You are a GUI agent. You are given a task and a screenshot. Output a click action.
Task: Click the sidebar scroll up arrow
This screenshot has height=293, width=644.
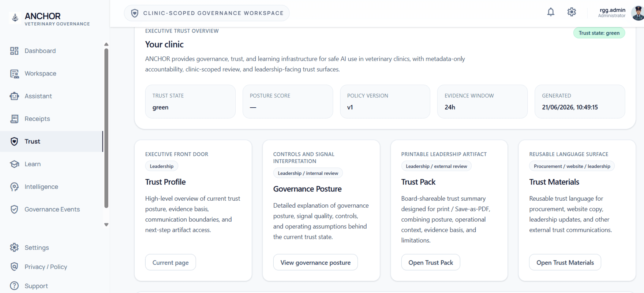tap(106, 44)
